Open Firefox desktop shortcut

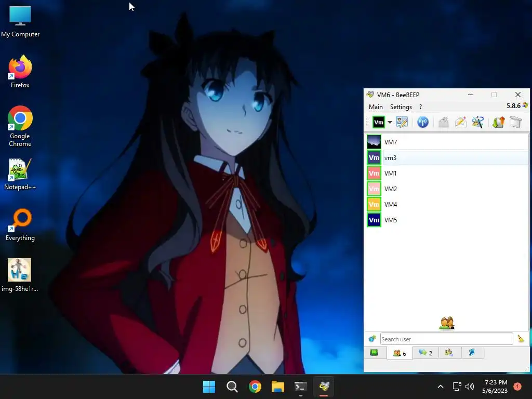20,72
